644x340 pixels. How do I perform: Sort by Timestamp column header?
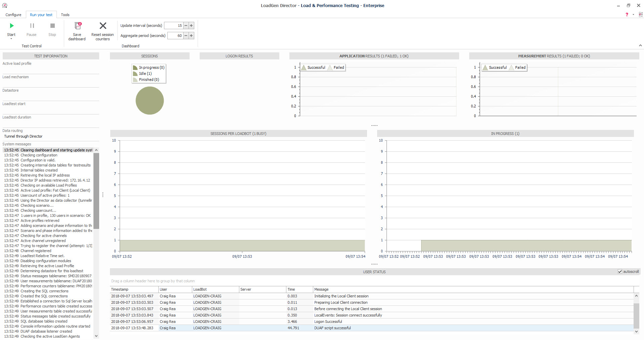pos(134,289)
